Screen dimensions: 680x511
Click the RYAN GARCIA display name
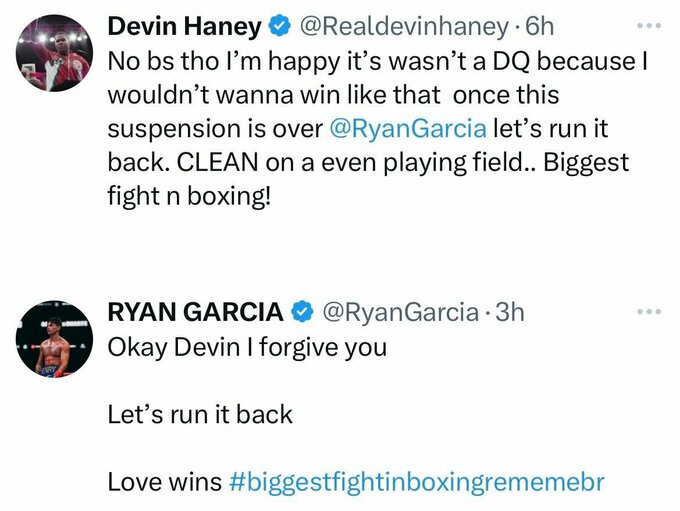tap(195, 312)
